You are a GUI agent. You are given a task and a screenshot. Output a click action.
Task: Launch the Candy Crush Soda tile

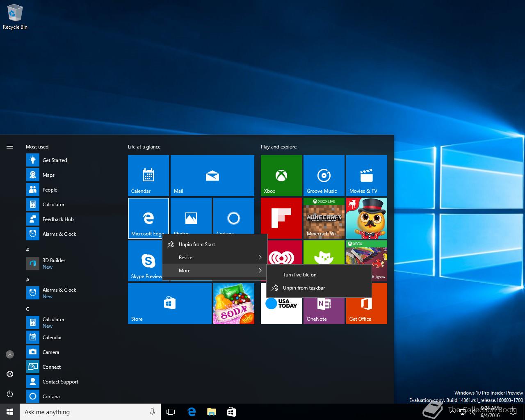[x=234, y=304]
